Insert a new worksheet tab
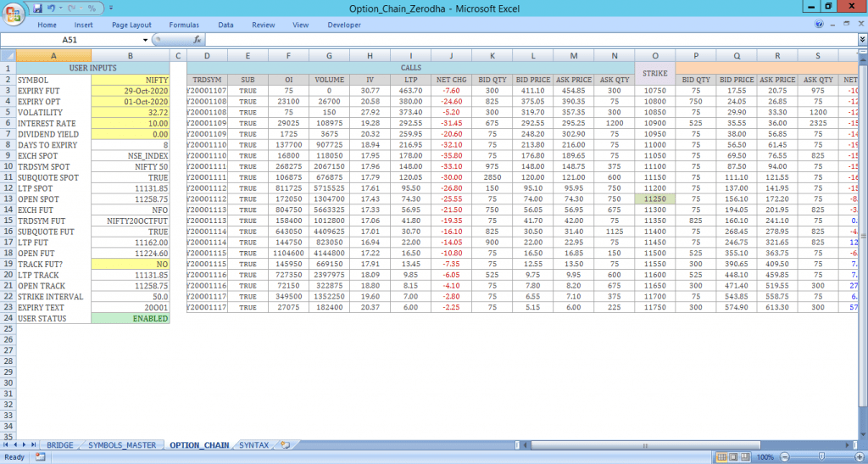 tap(287, 445)
